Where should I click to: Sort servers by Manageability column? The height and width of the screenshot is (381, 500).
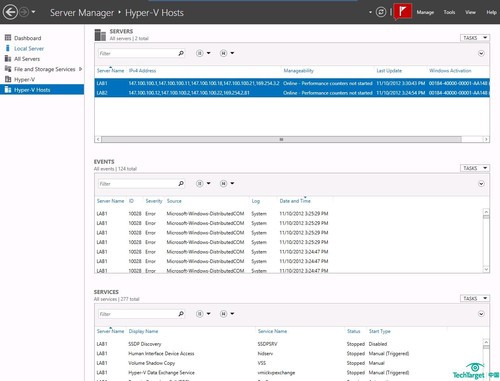pos(298,71)
